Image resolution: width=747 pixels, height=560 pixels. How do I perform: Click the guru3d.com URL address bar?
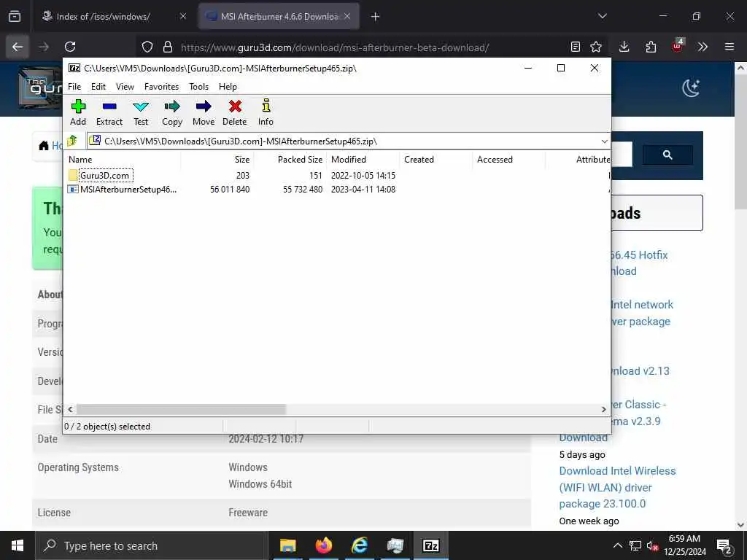334,47
